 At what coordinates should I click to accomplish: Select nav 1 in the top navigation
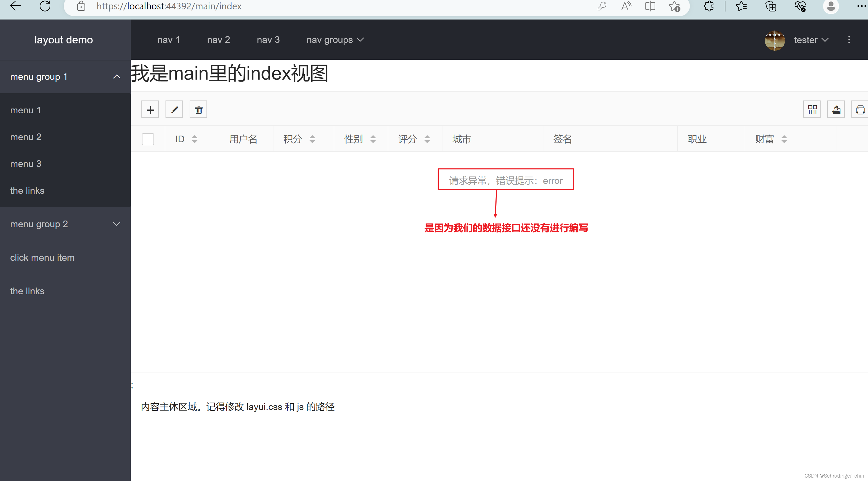click(168, 40)
